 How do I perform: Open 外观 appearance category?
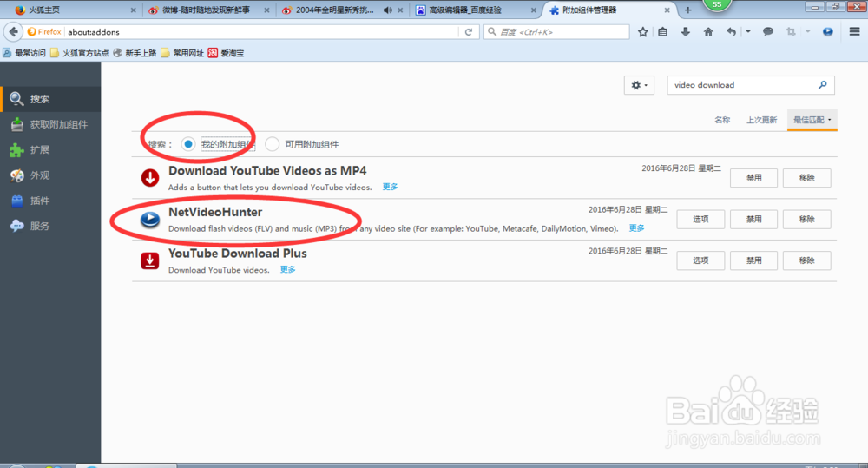pyautogui.click(x=50, y=175)
